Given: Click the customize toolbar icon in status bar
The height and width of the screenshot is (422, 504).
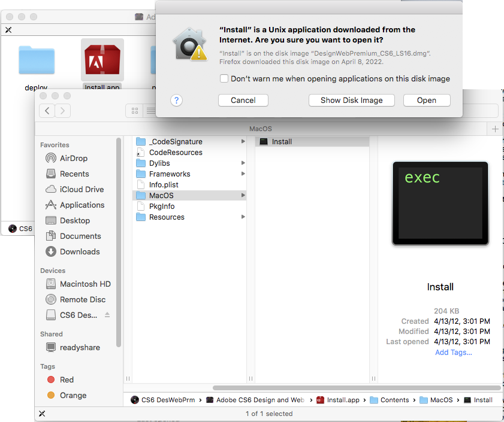Looking at the screenshot, I should tap(42, 414).
